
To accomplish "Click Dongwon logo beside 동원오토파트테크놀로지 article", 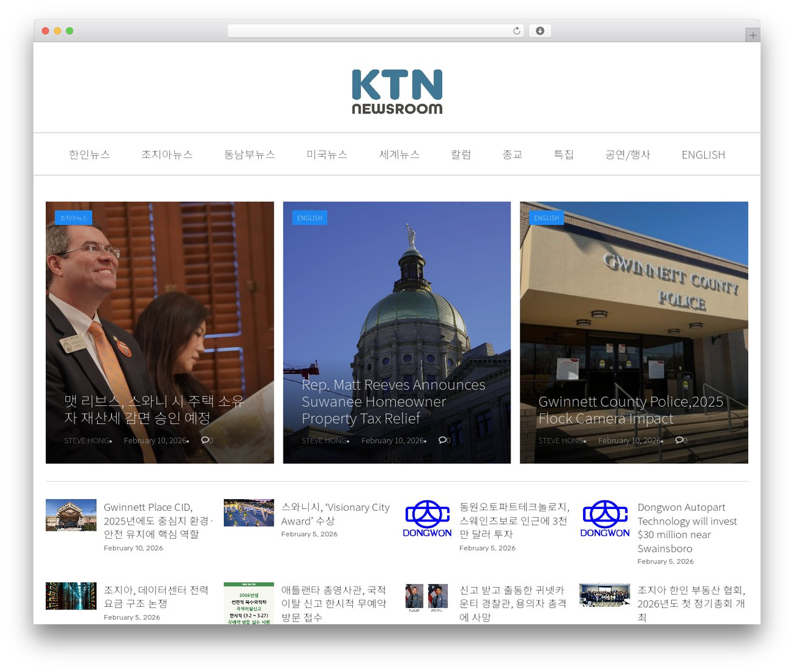I will pyautogui.click(x=427, y=518).
